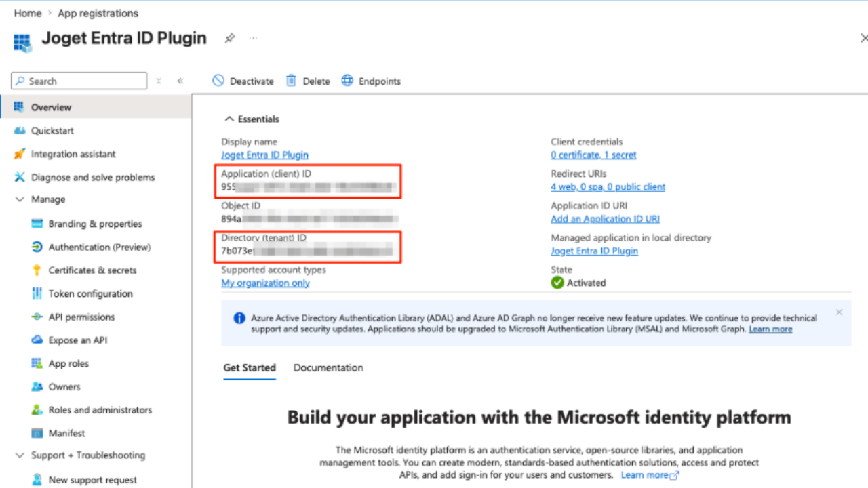Open Expose an API
Viewport: 868px width, 488px height.
click(x=78, y=340)
